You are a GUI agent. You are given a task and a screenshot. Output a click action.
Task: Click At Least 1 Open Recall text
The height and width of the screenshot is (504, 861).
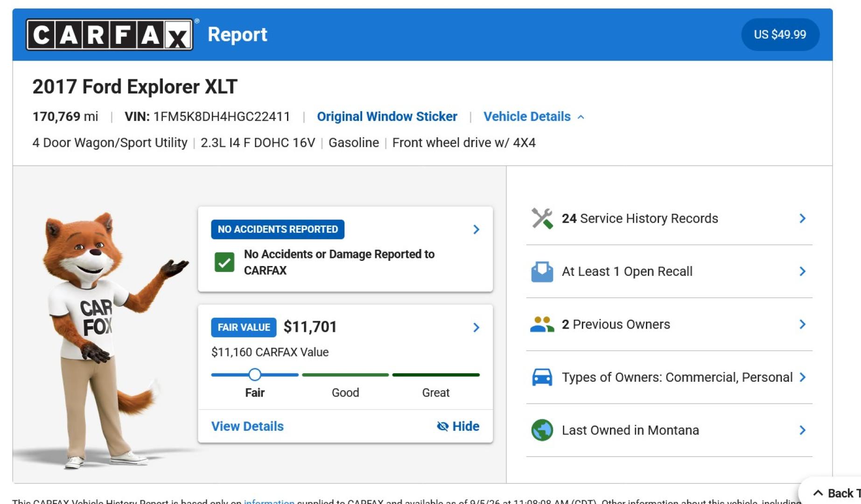click(627, 272)
